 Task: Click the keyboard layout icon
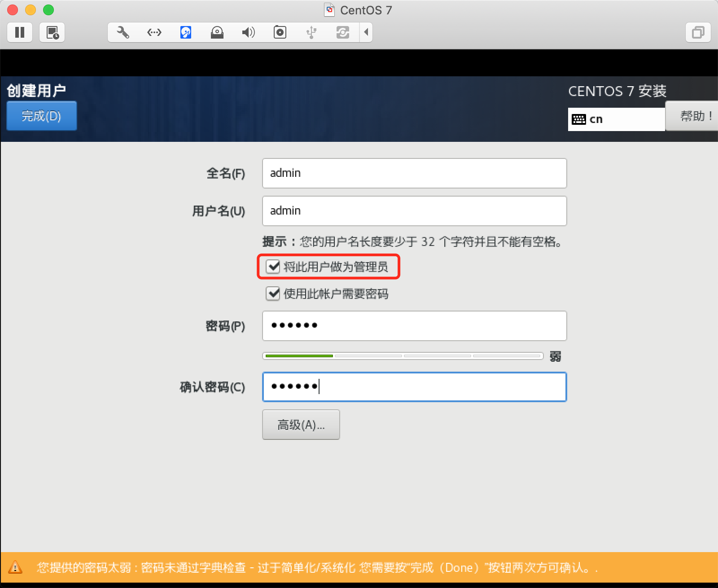pyautogui.click(x=579, y=119)
